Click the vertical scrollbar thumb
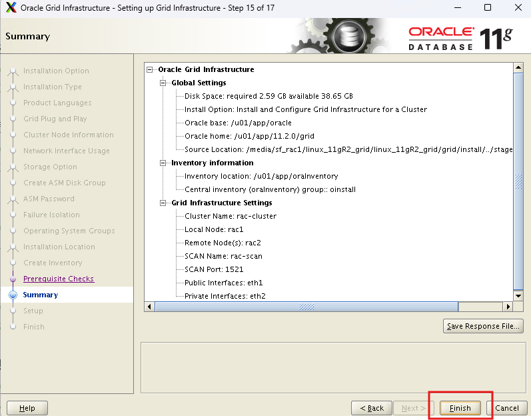531x420 pixels. point(518,181)
